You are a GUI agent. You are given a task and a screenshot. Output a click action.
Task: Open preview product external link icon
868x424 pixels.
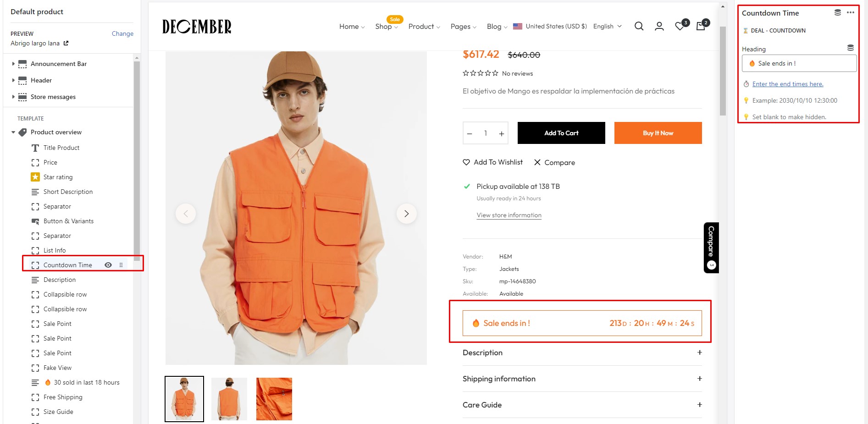66,43
